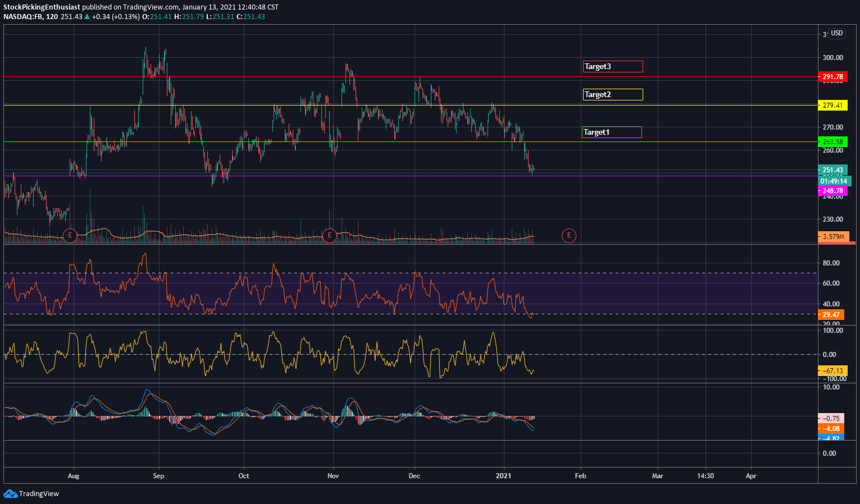Image resolution: width=860 pixels, height=504 pixels.
Task: Click the MACD value -4.08 label
Action: (x=831, y=429)
